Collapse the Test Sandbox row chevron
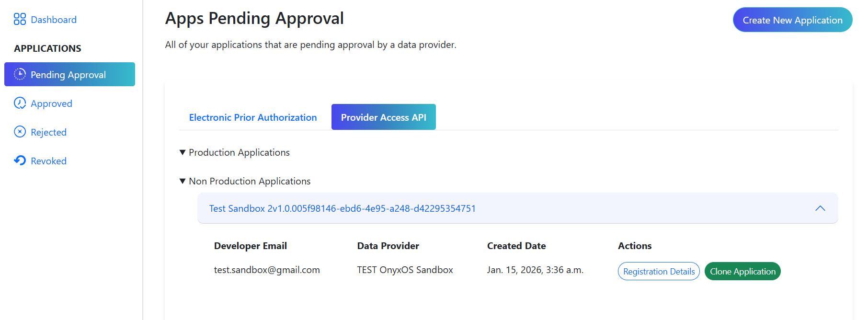Viewport: 868px width, 320px height. [x=820, y=208]
